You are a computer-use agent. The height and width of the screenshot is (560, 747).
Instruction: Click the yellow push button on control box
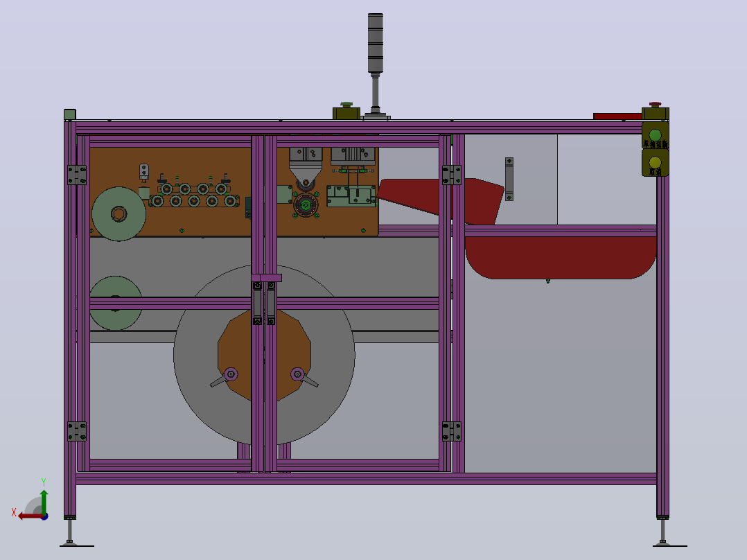(x=655, y=162)
